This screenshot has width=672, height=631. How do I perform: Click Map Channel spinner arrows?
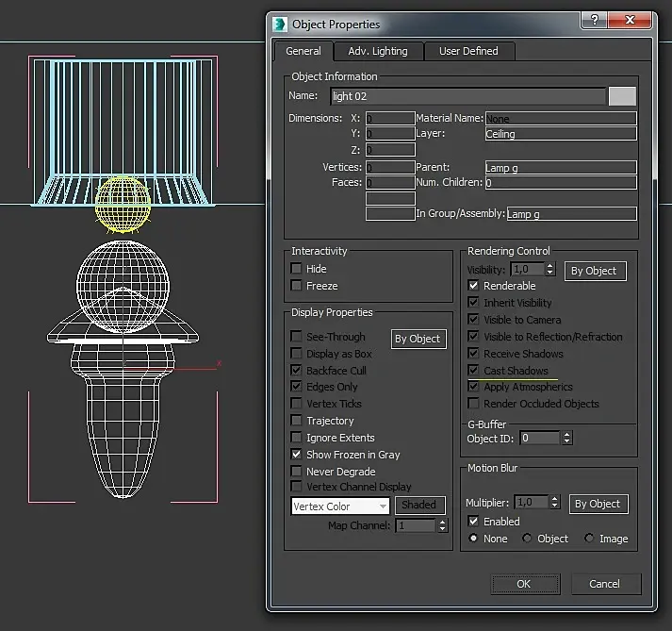coord(443,525)
